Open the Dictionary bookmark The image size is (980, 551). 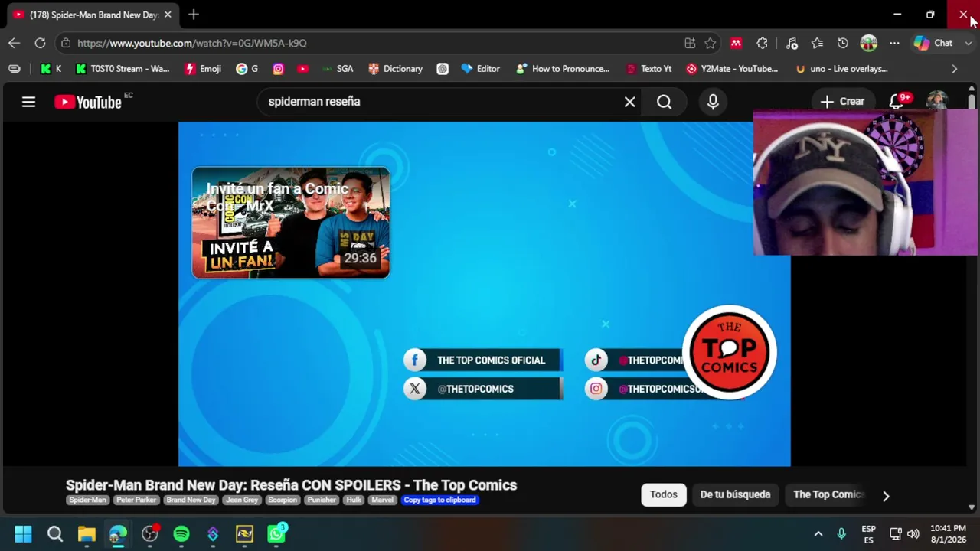click(x=395, y=69)
